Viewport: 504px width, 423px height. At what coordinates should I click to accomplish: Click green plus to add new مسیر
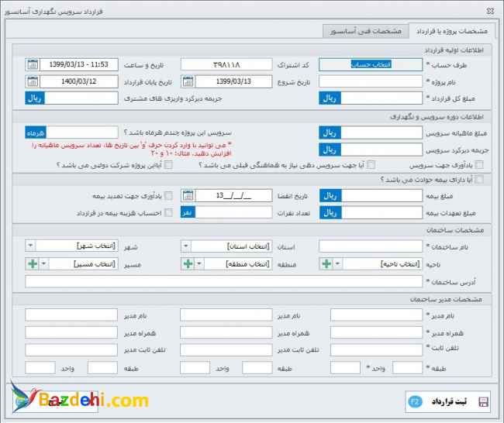click(31, 264)
